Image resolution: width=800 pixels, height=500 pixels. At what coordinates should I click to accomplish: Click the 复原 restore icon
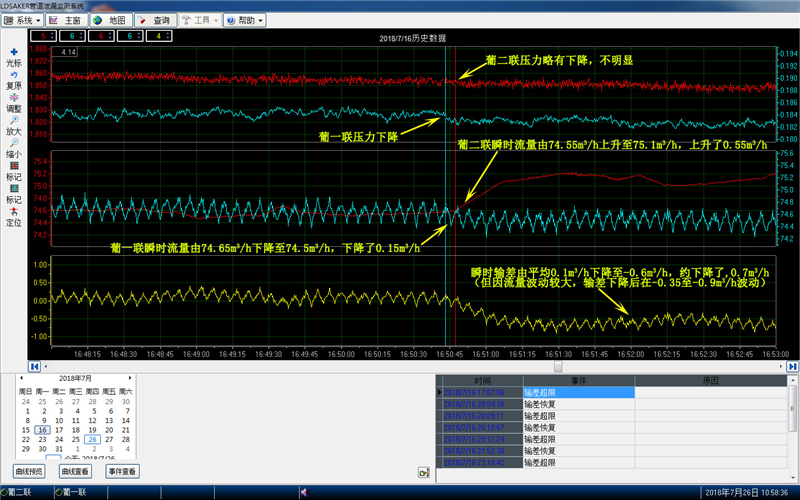click(x=14, y=79)
